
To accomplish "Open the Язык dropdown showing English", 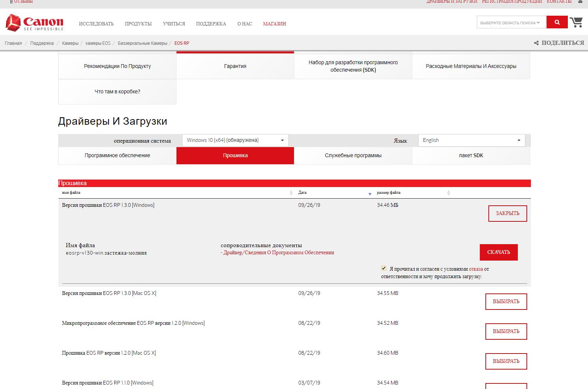I will [x=472, y=140].
